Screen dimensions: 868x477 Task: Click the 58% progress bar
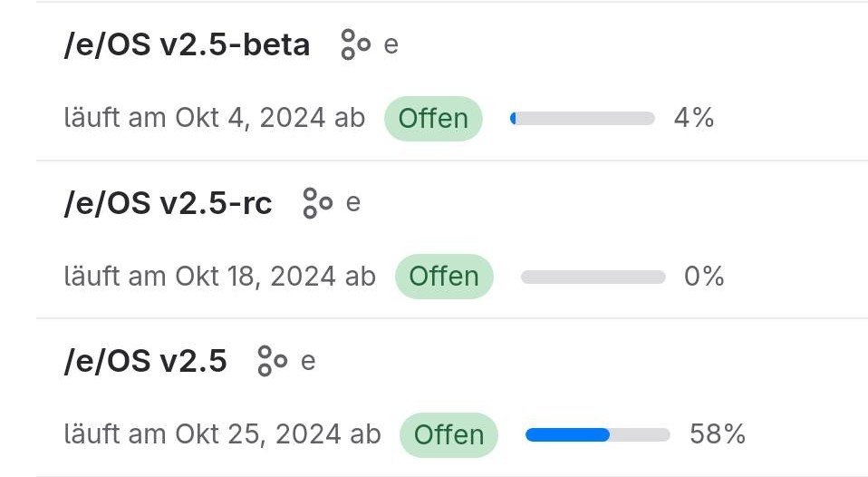click(x=597, y=435)
